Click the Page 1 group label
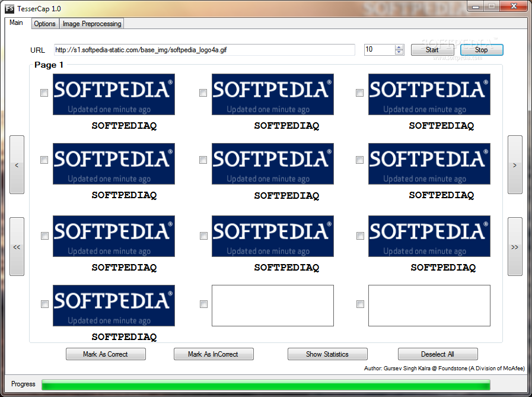The width and height of the screenshot is (532, 397). pos(49,65)
